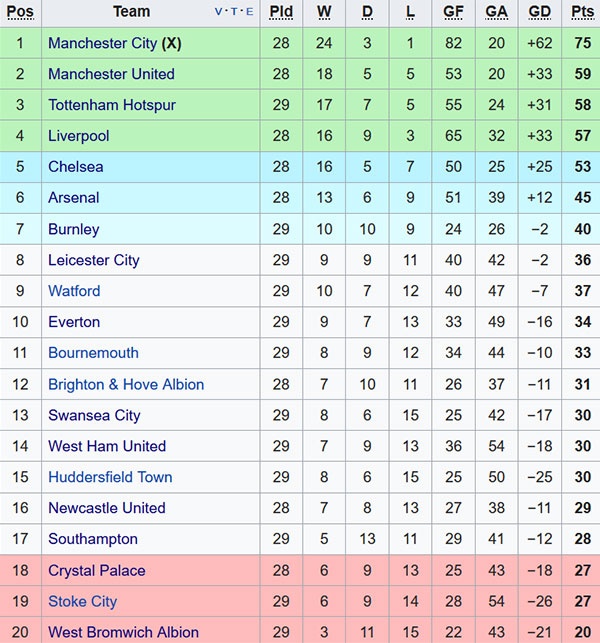Image resolution: width=600 pixels, height=643 pixels.
Task: Open Brighton & Hove Albion page
Action: point(126,384)
